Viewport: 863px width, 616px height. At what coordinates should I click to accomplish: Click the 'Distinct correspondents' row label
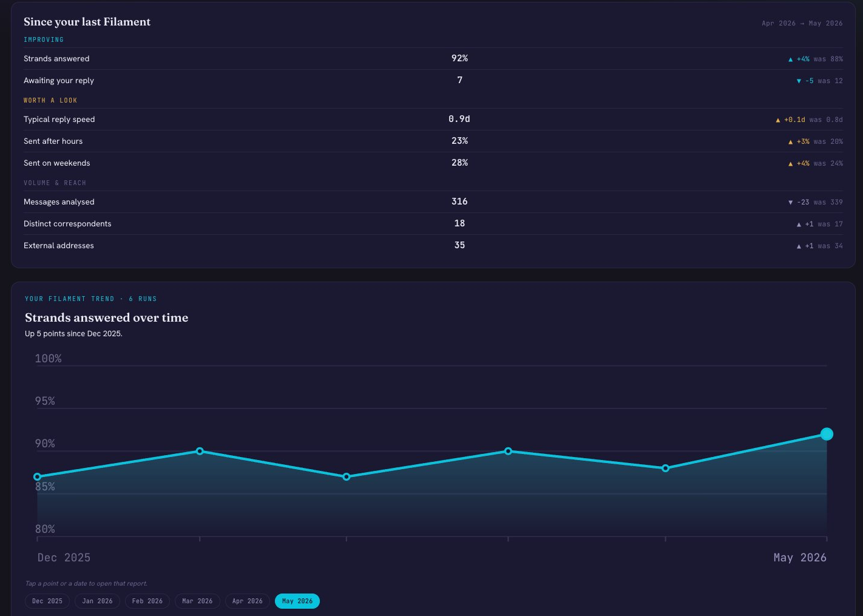point(67,224)
